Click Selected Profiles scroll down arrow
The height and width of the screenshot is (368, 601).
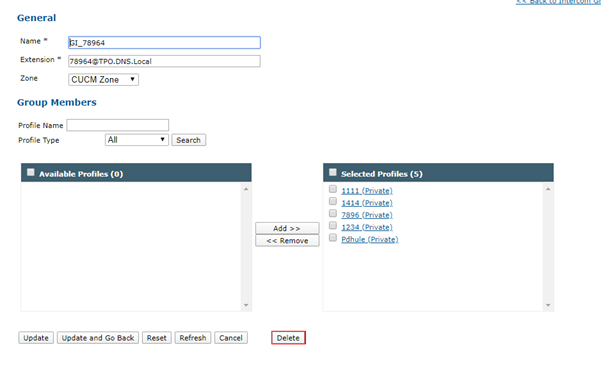tap(548, 305)
